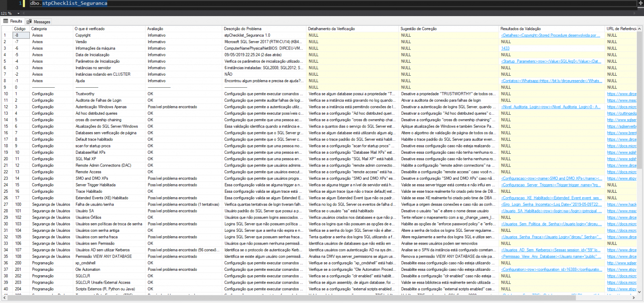The image size is (644, 303).
Task: Select the 'Instâncias rodando em CLUSTER' cell
Action: [109, 74]
